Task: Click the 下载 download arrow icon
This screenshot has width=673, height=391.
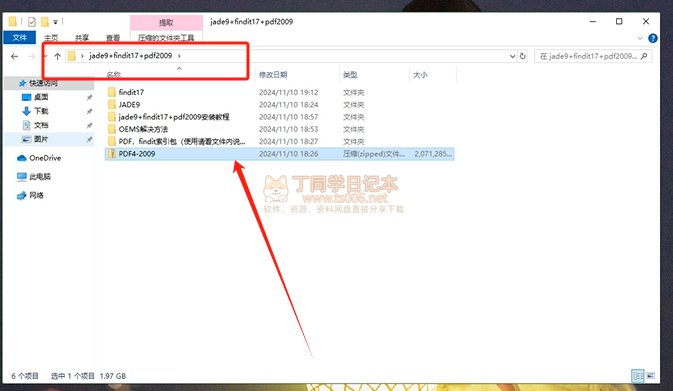Action: tap(26, 111)
